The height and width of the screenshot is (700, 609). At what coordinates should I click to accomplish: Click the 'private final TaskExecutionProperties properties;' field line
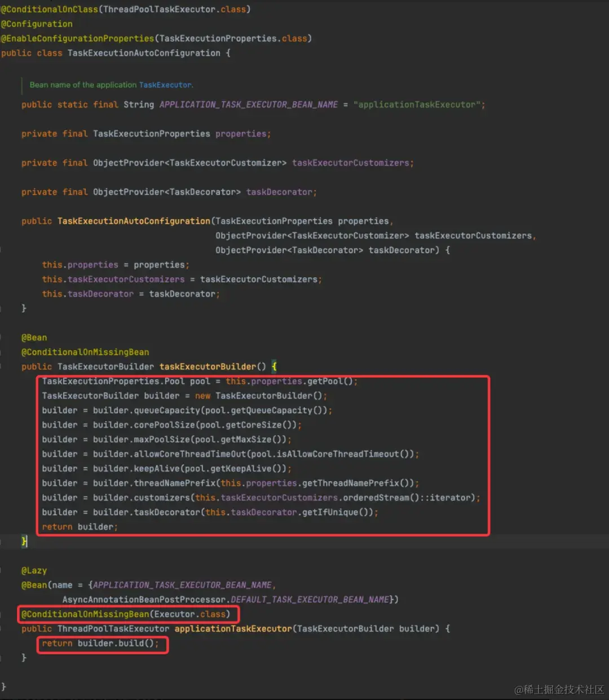146,134
